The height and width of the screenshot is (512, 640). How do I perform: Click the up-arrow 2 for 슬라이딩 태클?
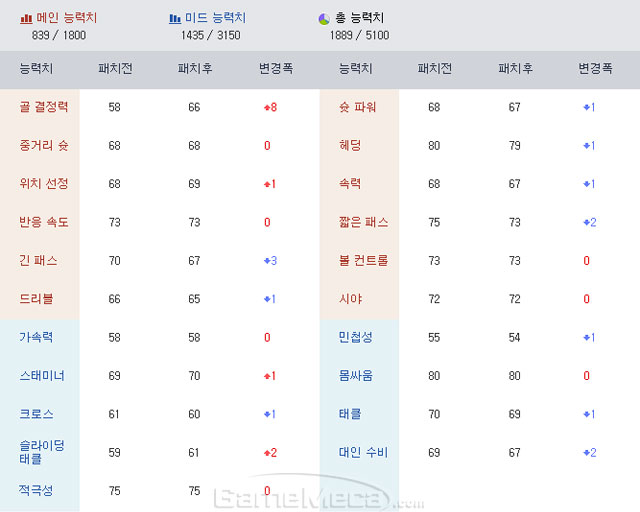[x=270, y=452]
